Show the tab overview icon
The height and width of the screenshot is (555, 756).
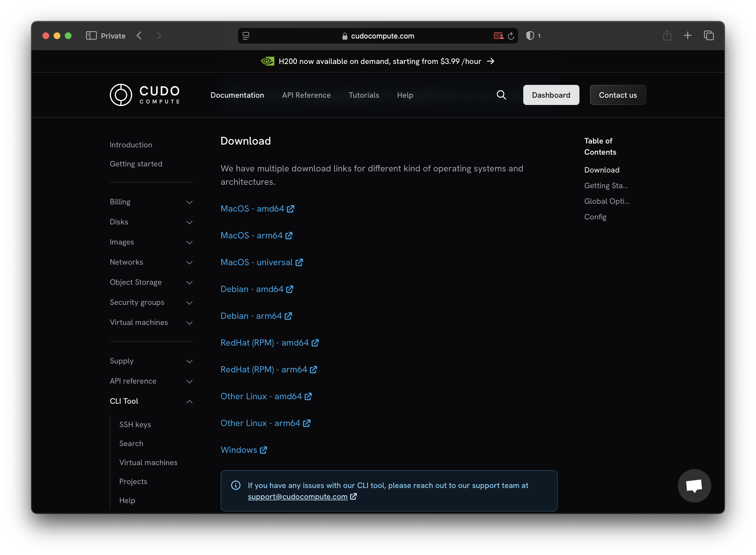point(709,35)
